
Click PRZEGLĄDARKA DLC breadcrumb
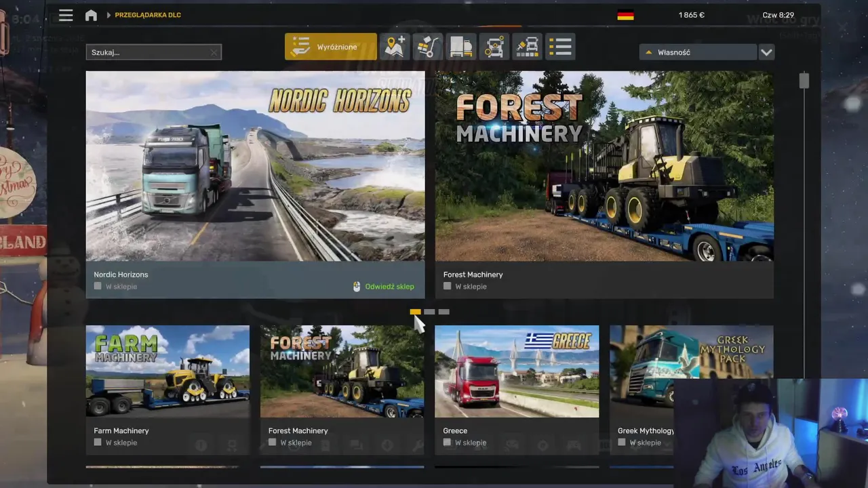click(148, 15)
